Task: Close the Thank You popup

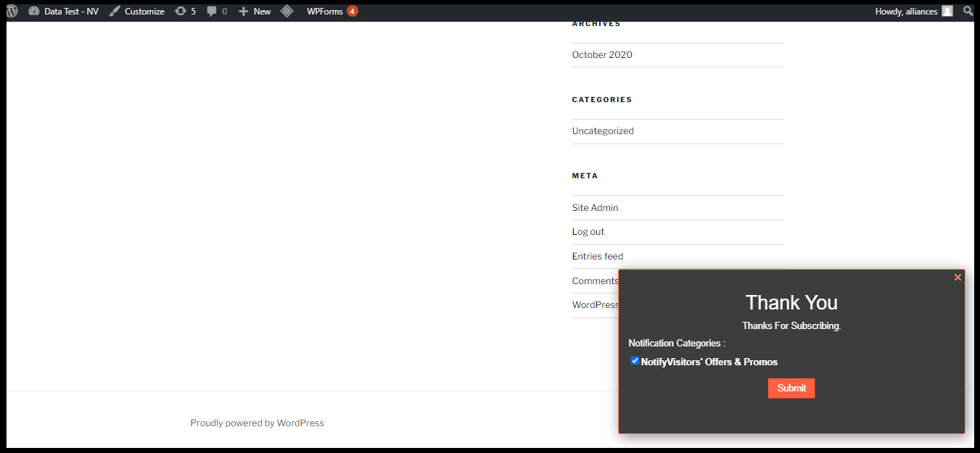Action: coord(958,278)
